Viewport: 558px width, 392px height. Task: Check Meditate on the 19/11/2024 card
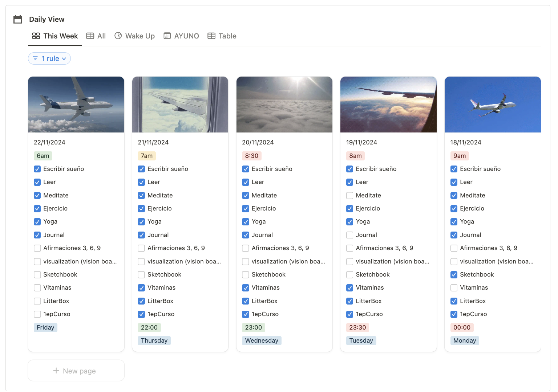349,196
